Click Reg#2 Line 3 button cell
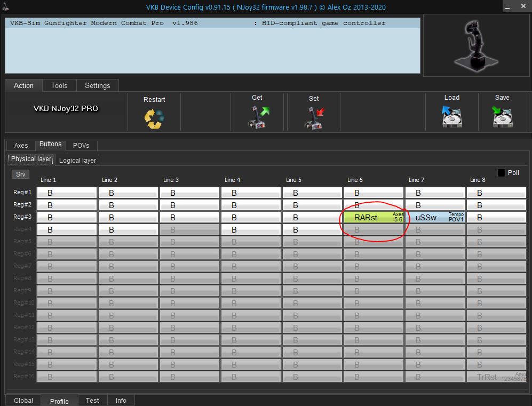Screen dimensions: 532x406 coord(189,205)
